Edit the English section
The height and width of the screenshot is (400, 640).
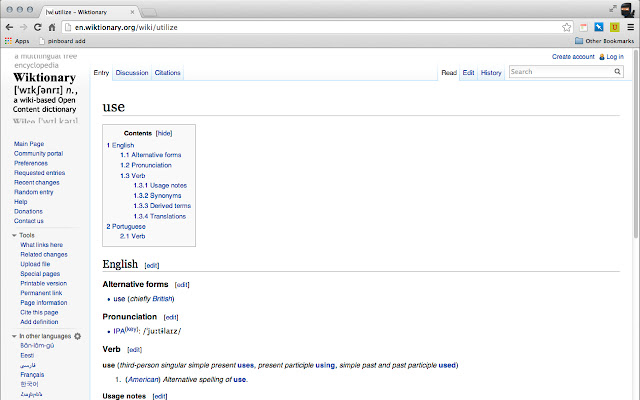point(151,266)
